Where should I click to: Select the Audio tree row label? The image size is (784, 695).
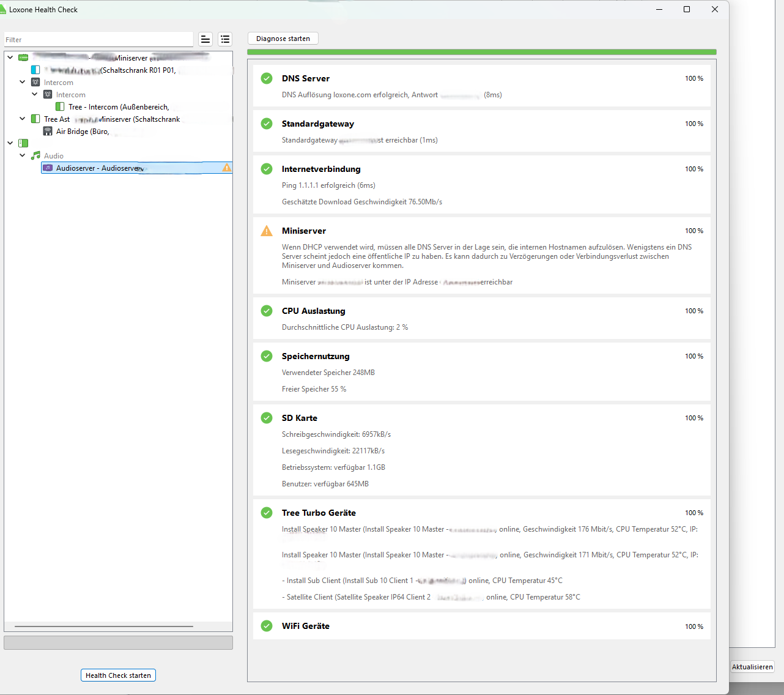[54, 155]
